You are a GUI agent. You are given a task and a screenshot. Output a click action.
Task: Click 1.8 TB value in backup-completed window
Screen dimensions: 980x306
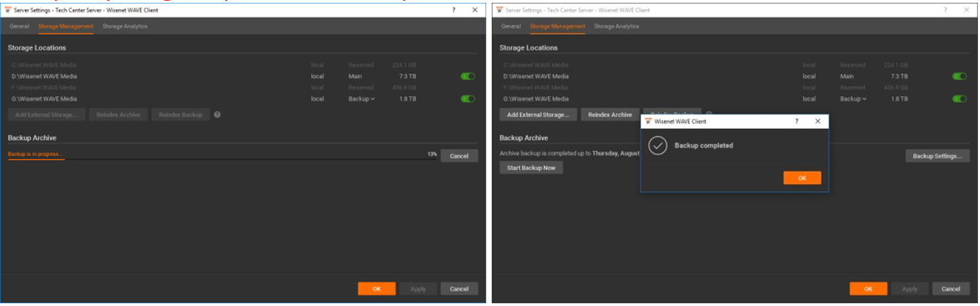pos(899,99)
